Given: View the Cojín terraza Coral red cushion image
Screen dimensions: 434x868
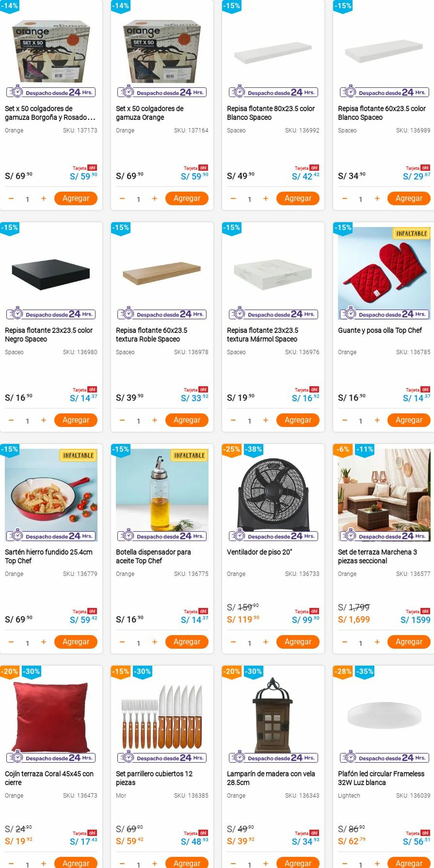Looking at the screenshot, I should tap(51, 717).
